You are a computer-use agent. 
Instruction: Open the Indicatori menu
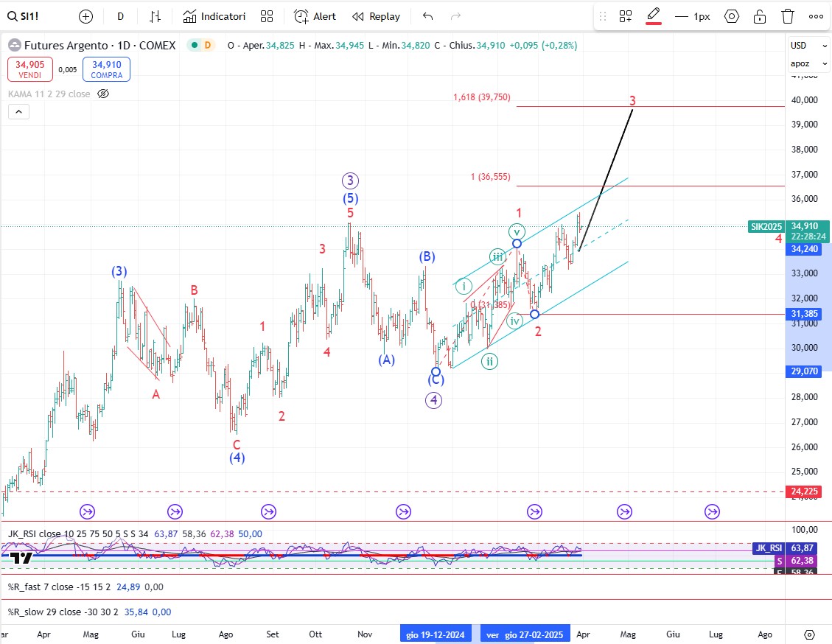click(214, 16)
